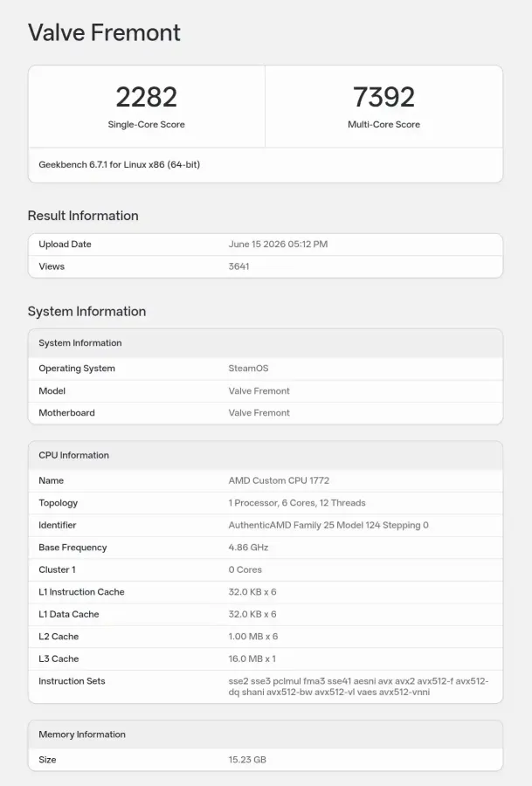This screenshot has height=786, width=532.
Task: Click the Topology value with 6 Cores
Action: tap(297, 503)
